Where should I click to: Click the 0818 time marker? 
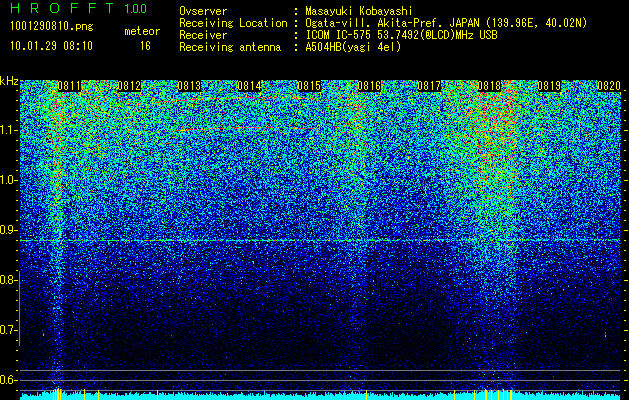489,86
